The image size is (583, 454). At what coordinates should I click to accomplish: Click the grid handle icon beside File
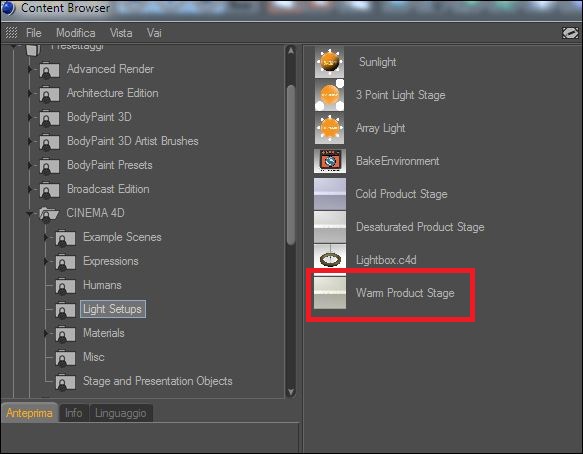coord(12,33)
